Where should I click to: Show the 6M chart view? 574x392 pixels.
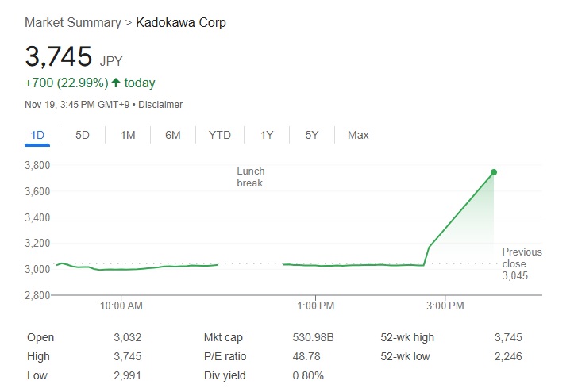point(173,135)
